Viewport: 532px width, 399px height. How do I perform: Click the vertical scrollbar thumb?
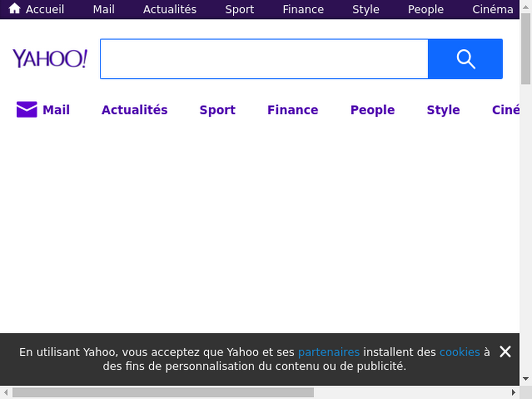526,48
